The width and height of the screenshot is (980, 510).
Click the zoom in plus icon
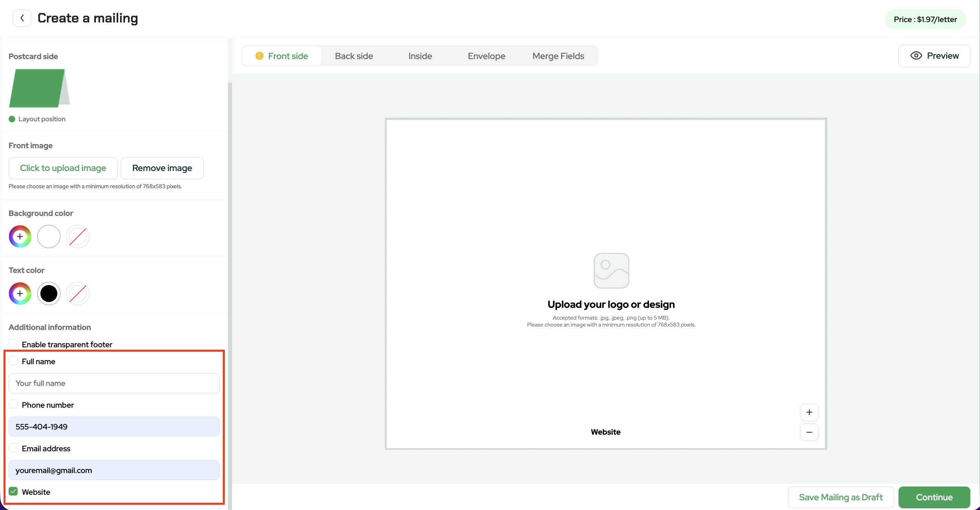click(809, 412)
